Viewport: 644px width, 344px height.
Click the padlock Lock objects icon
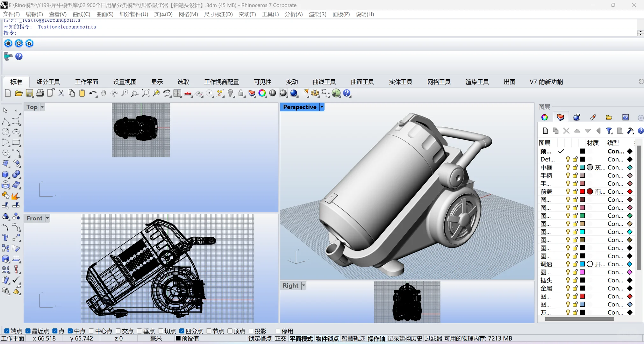click(x=241, y=93)
